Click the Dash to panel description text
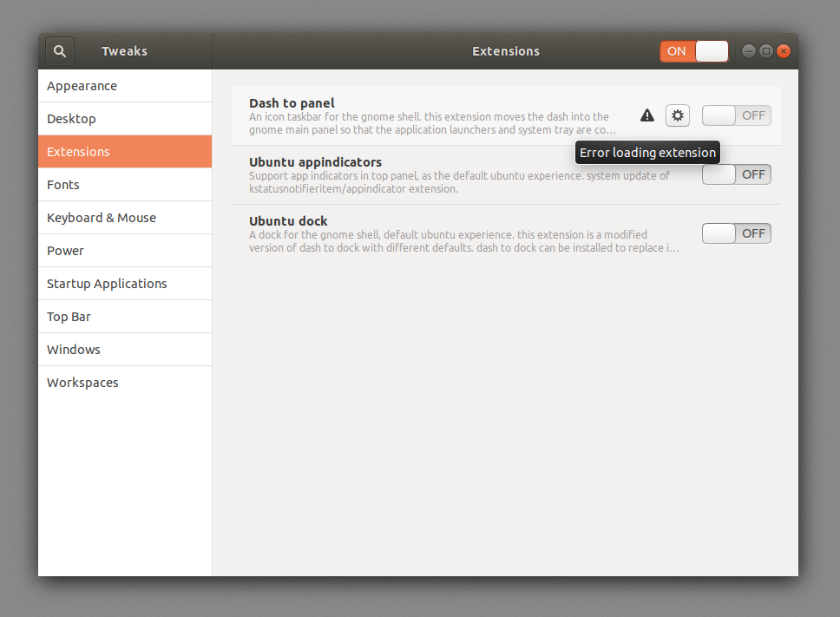This screenshot has width=840, height=617. 432,123
